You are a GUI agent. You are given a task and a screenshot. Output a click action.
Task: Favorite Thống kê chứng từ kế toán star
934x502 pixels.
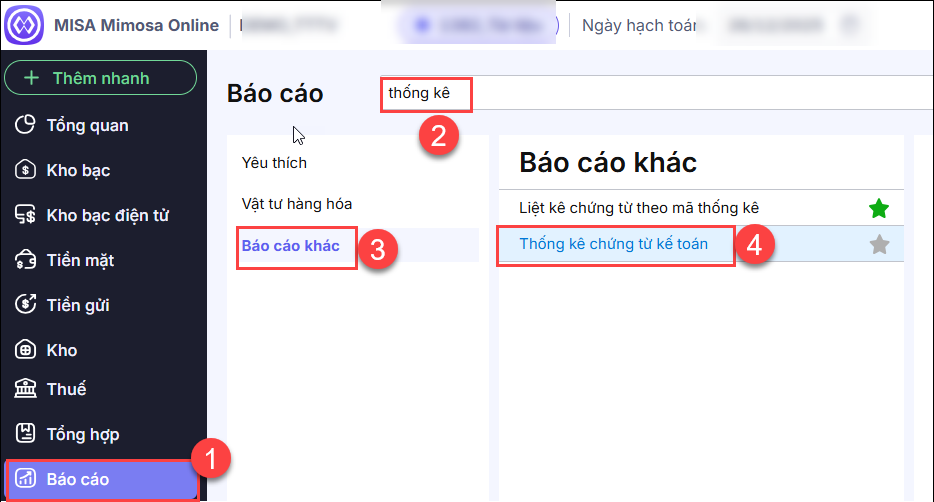[x=879, y=244]
